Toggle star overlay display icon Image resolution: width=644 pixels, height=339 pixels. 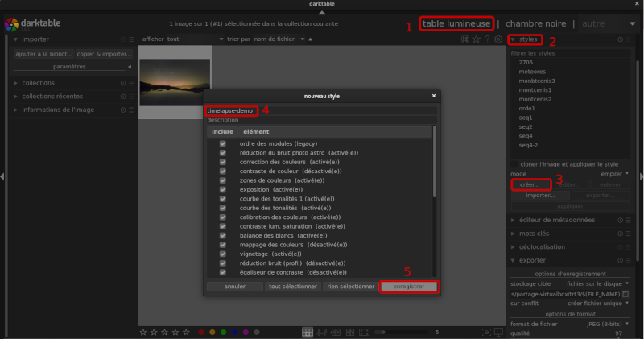point(476,39)
